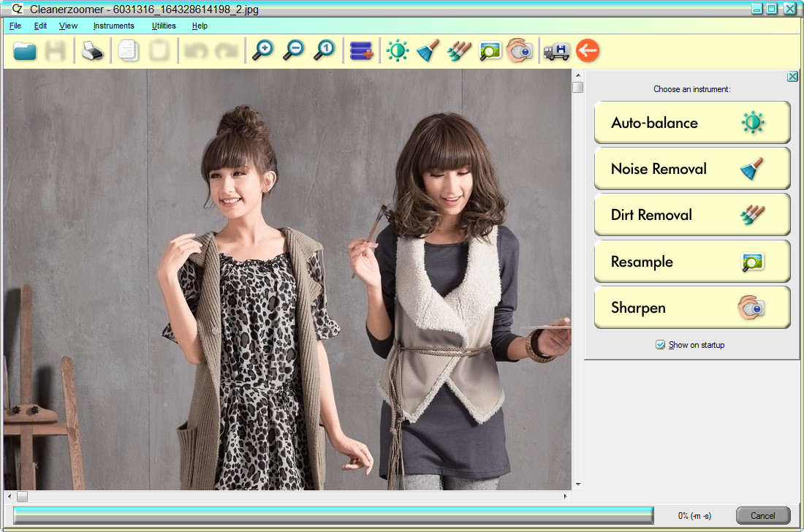This screenshot has height=532, width=804.
Task: Click the Zoom out magnifier icon
Action: pyautogui.click(x=294, y=51)
